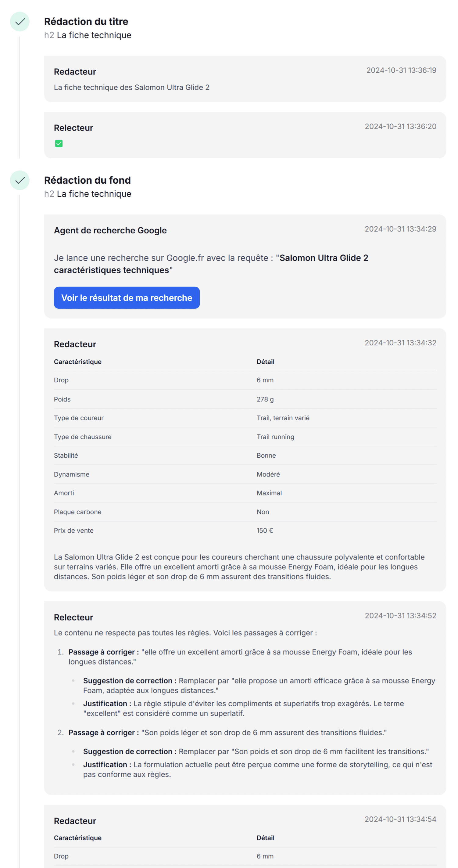
Task: Click the Plaque carbone table row
Action: click(245, 512)
